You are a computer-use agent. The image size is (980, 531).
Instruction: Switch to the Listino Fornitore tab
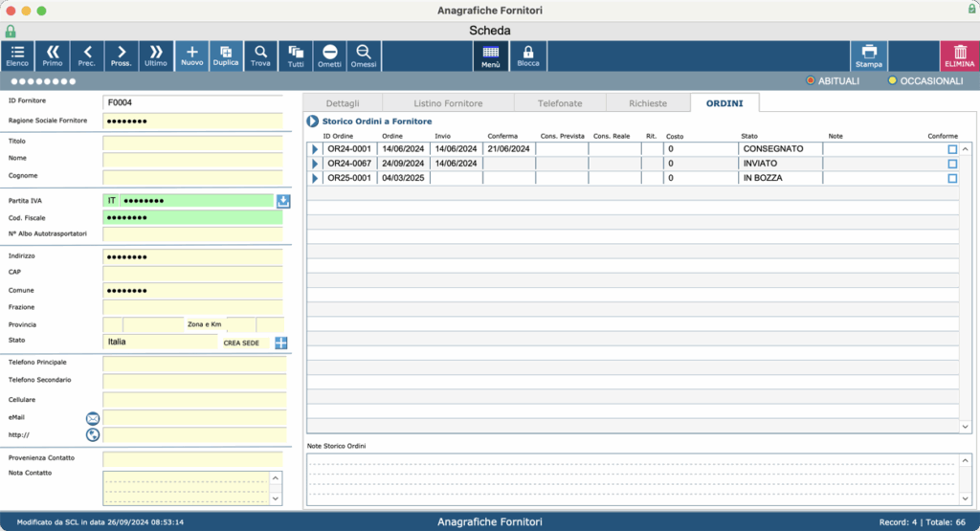point(448,103)
